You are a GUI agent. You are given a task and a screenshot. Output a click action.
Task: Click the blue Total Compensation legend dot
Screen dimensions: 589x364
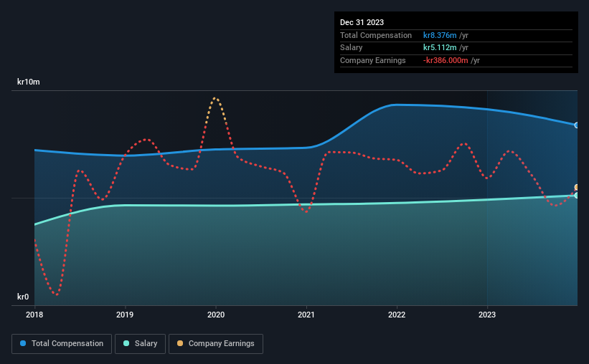click(23, 343)
